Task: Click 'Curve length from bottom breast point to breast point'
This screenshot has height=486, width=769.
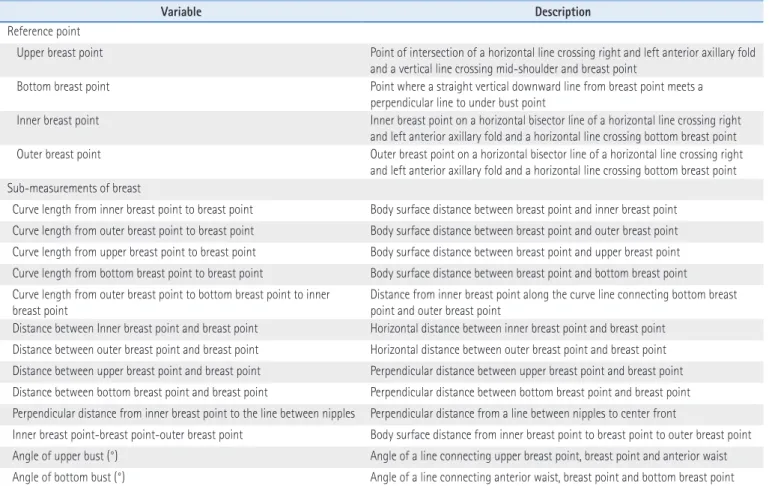Action: click(x=138, y=273)
